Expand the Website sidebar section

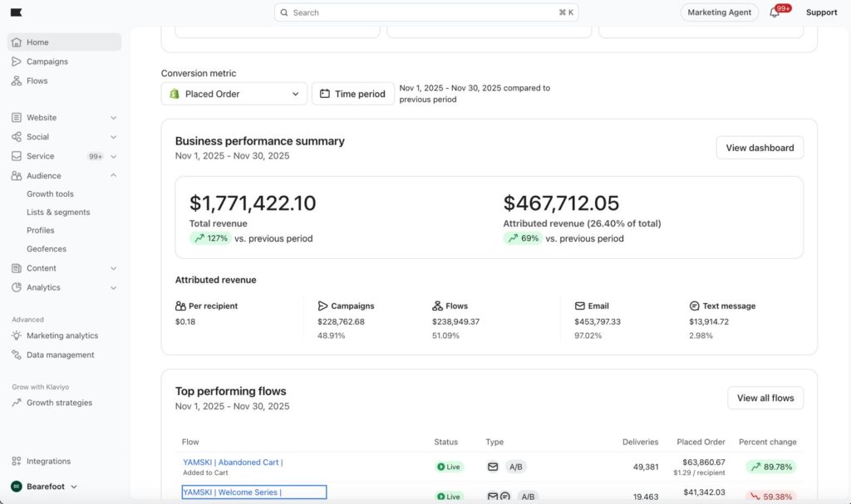coord(113,118)
